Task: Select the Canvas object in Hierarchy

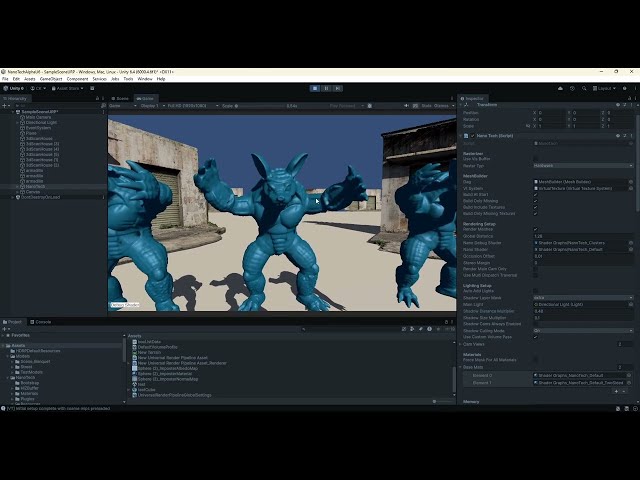Action: tap(33, 191)
